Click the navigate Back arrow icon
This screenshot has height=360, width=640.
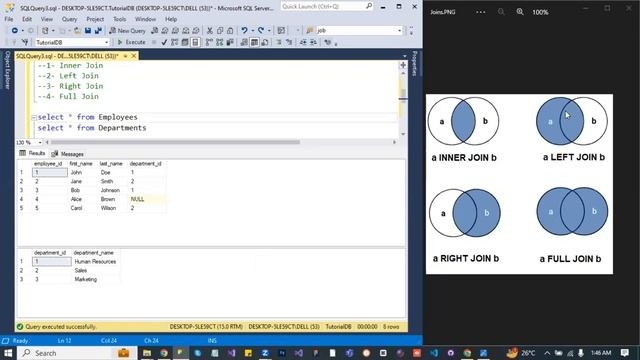[15, 31]
